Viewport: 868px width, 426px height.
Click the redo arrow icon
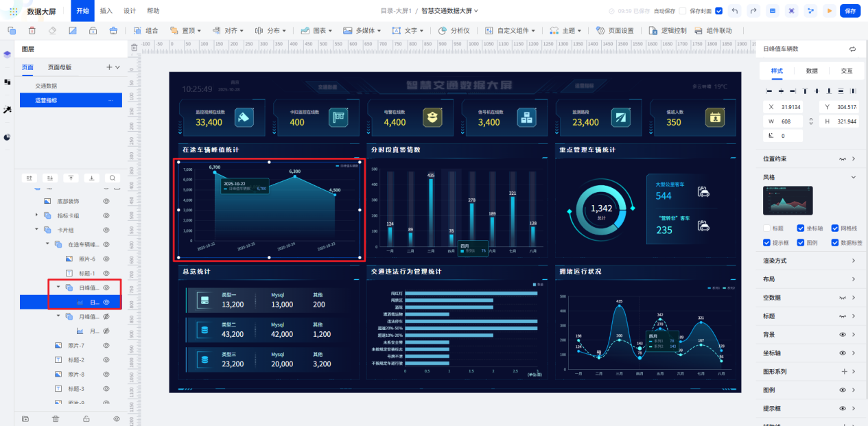(x=753, y=11)
